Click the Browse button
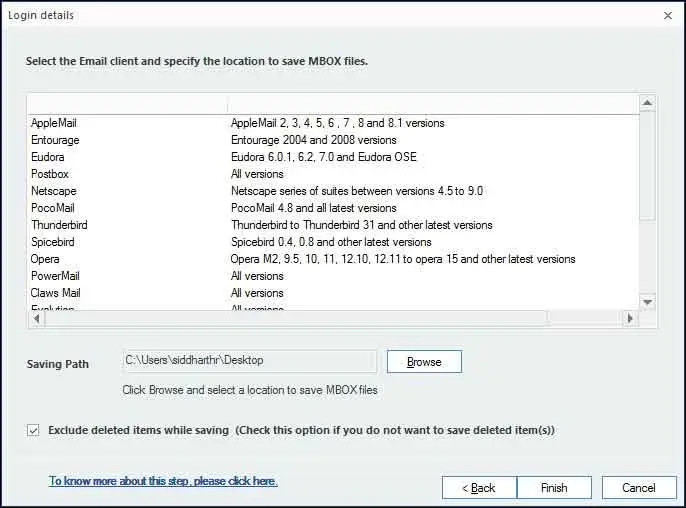Image resolution: width=686 pixels, height=508 pixels. point(424,361)
